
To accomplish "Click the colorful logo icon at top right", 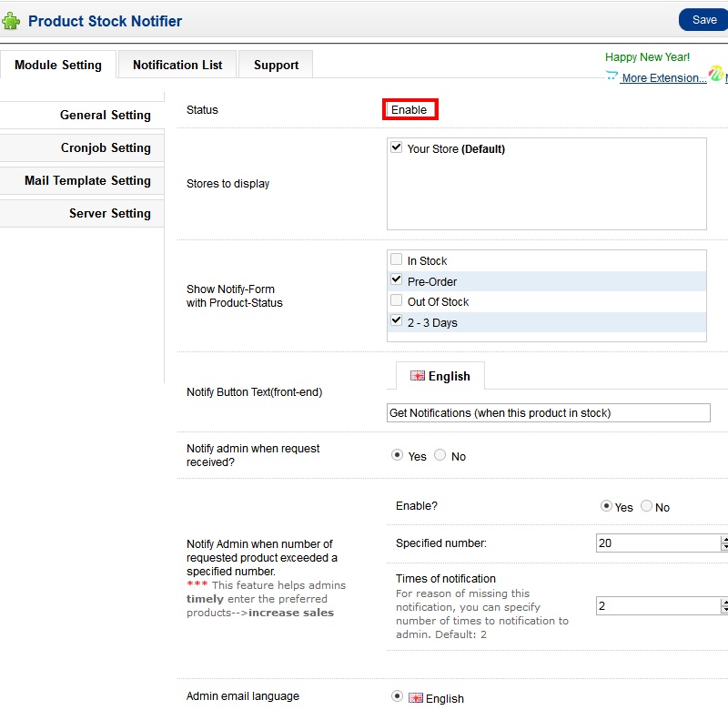I will click(x=716, y=76).
